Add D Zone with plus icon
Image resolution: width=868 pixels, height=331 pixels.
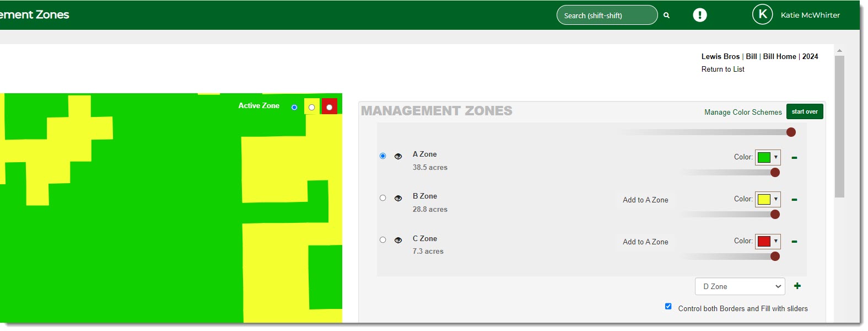797,286
